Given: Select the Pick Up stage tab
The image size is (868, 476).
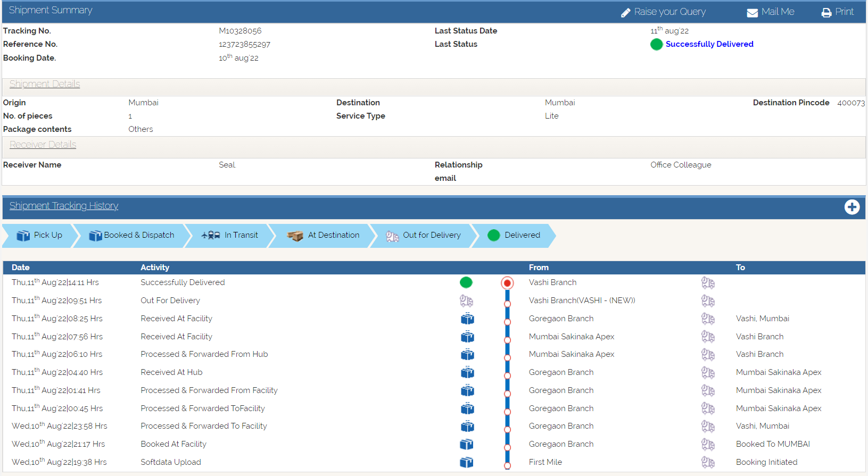Looking at the screenshot, I should [x=39, y=236].
